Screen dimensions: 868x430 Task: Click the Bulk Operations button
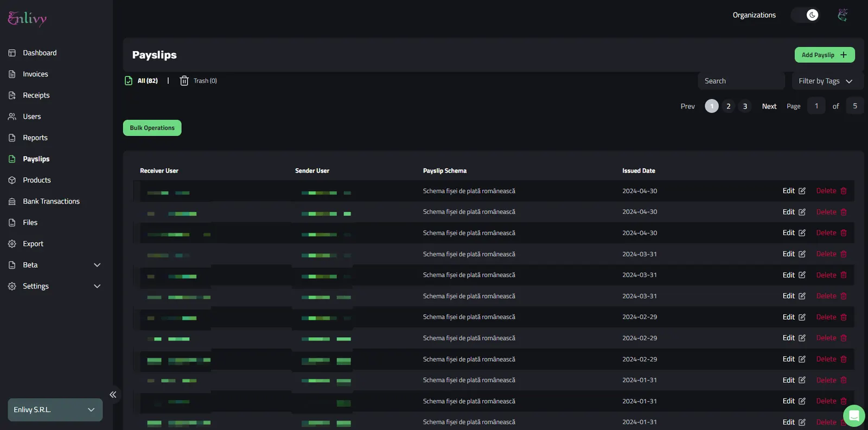pos(152,128)
